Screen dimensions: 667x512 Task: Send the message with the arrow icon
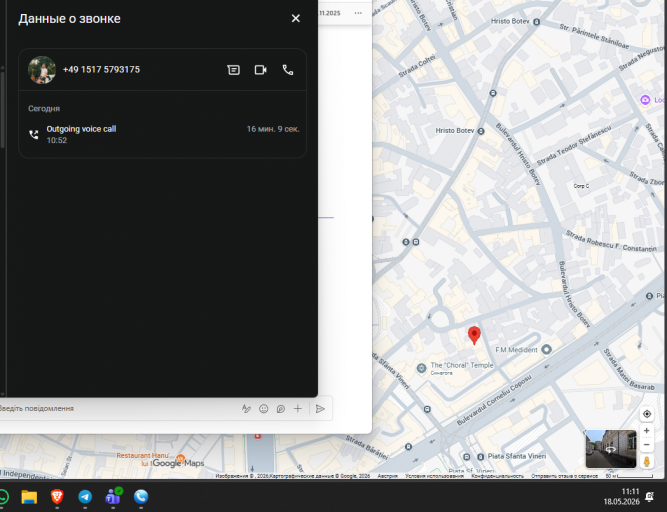click(x=320, y=409)
